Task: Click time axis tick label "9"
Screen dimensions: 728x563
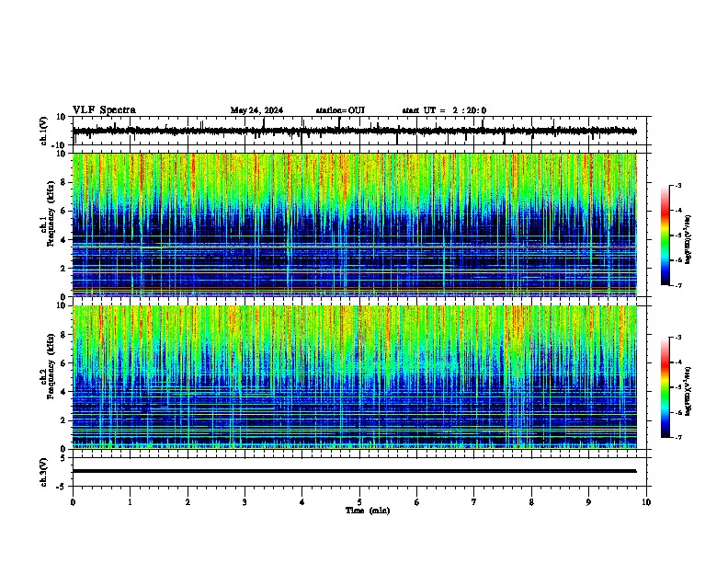Action: pyautogui.click(x=588, y=502)
